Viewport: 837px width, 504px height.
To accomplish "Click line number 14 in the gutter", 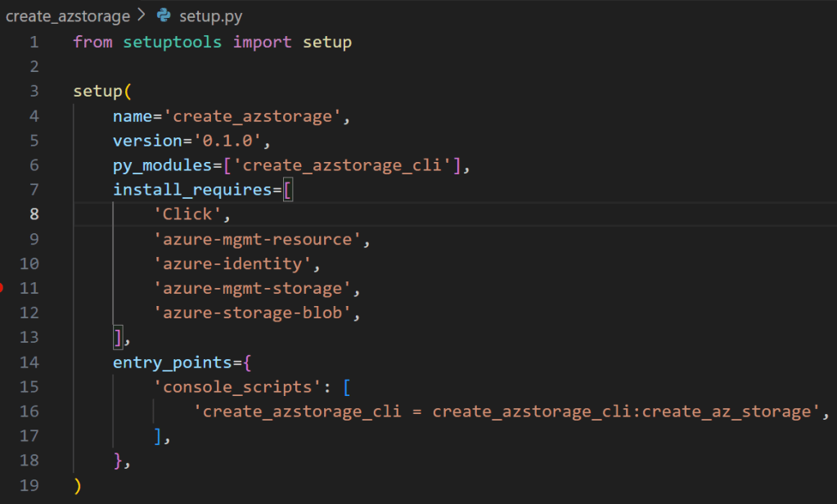I will coord(29,362).
